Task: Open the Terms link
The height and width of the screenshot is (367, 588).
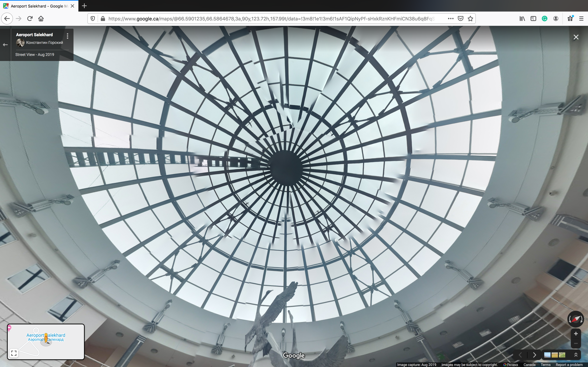Action: 545,365
